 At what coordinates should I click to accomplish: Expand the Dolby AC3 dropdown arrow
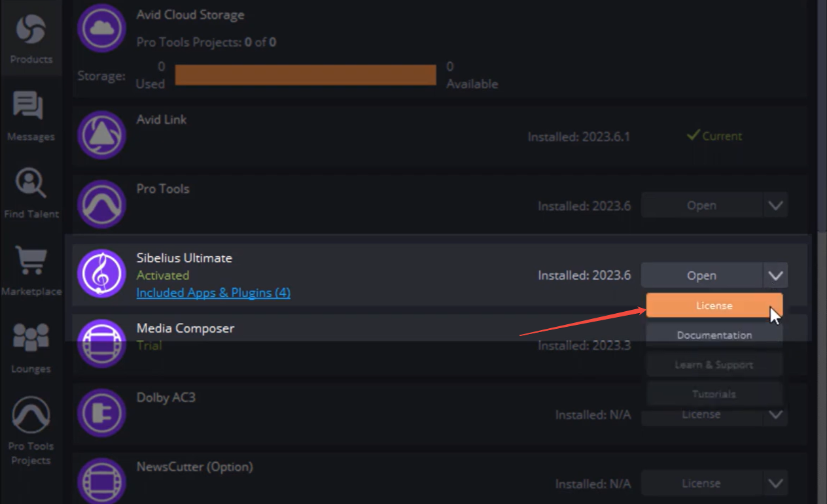pyautogui.click(x=775, y=414)
